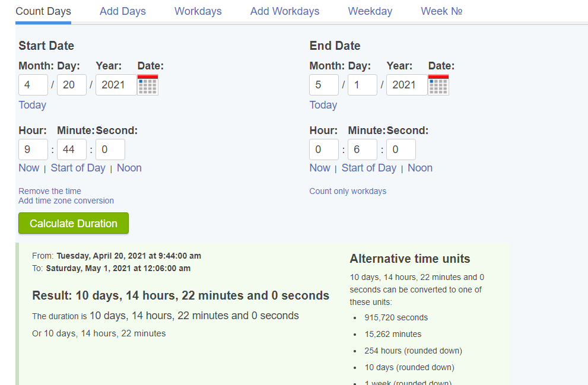Set end time to Noon
Viewport: 588px width, 385px height.
(x=420, y=168)
